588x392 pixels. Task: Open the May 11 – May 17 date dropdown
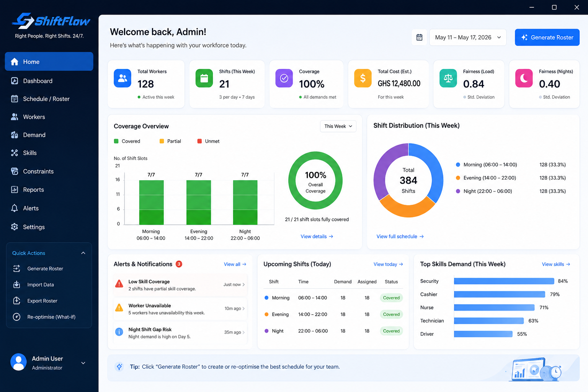tap(468, 37)
